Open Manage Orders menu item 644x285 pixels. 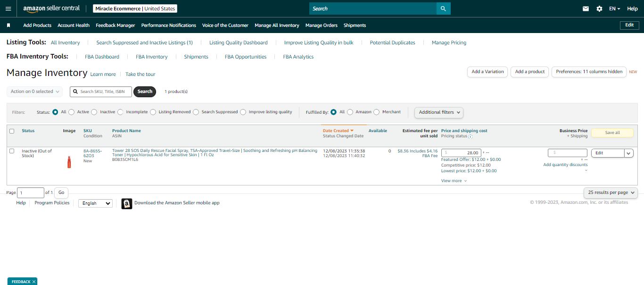tap(322, 25)
